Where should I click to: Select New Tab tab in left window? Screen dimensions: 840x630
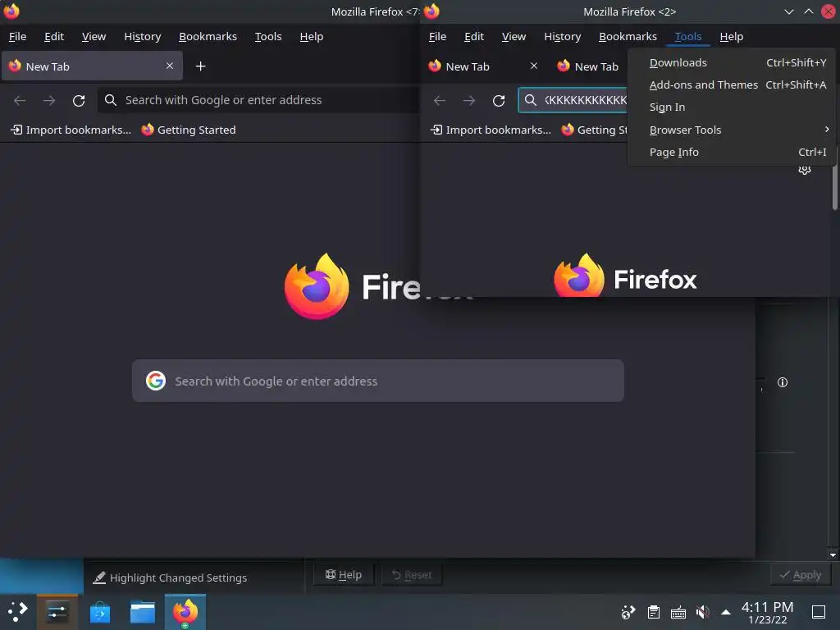pos(92,66)
